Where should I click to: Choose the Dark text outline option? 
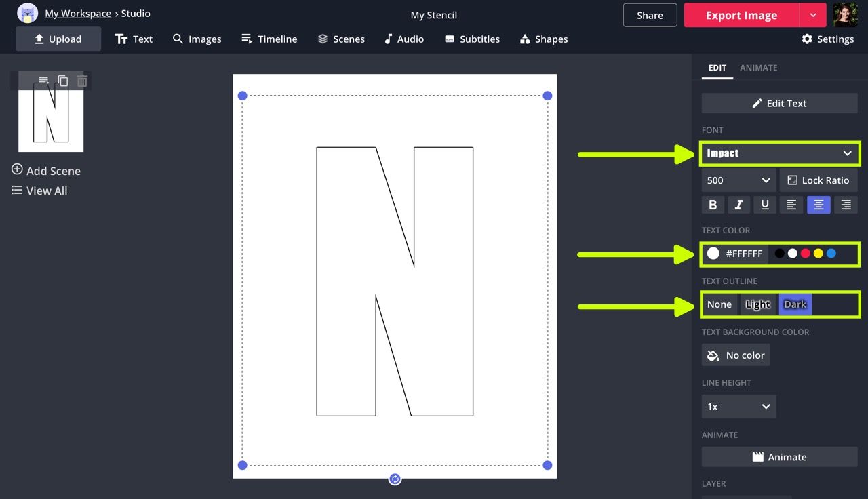coord(795,304)
